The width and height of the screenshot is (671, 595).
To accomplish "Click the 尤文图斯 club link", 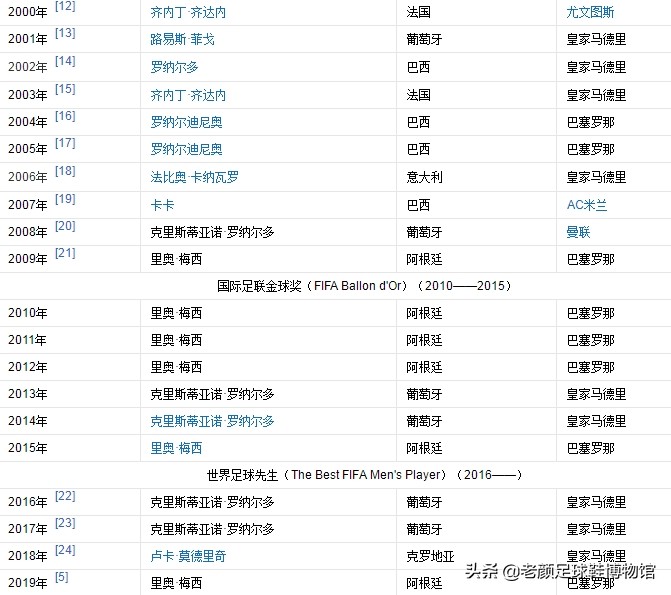I will point(590,12).
